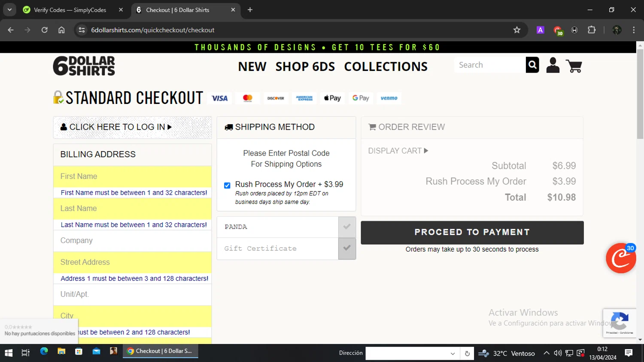644x362 pixels.
Task: Open the NEW menu
Action: [x=252, y=67]
